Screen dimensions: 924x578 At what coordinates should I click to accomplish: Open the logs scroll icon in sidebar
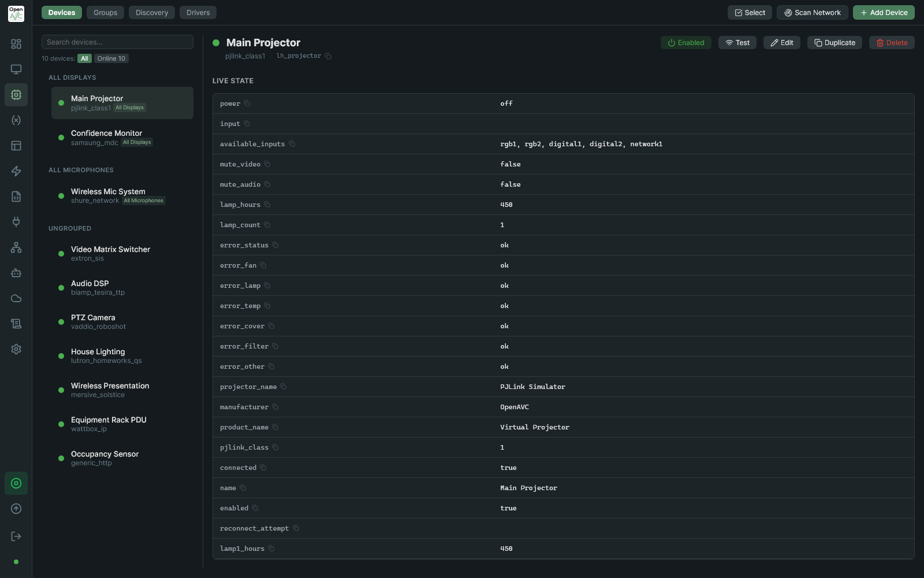coord(16,324)
